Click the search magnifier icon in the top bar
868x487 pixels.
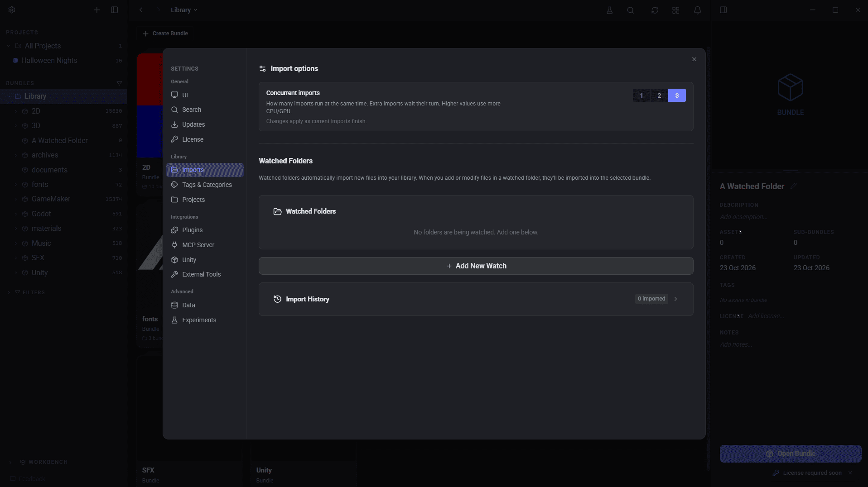coord(631,10)
